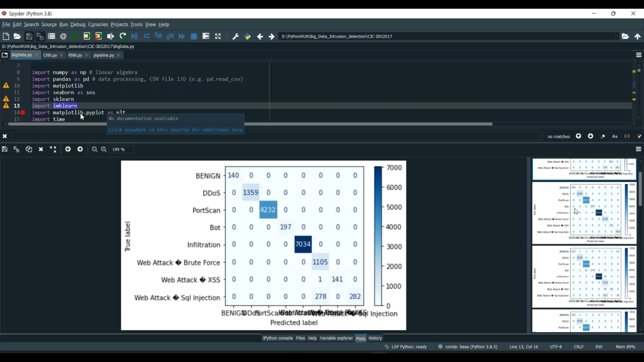Open the Debug menu
The height and width of the screenshot is (362, 644).
tap(78, 24)
